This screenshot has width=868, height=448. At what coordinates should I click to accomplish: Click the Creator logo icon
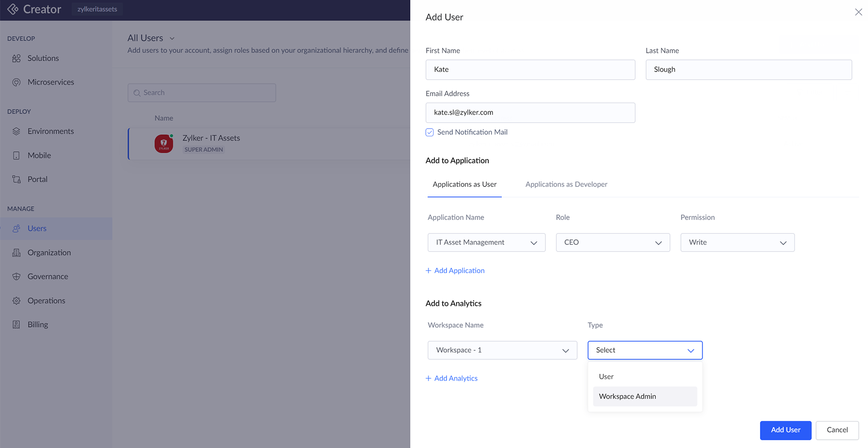[x=13, y=9]
